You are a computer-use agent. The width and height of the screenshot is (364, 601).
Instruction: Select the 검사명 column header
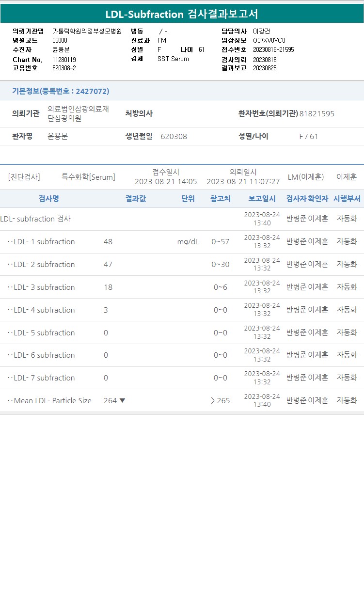pyautogui.click(x=49, y=199)
